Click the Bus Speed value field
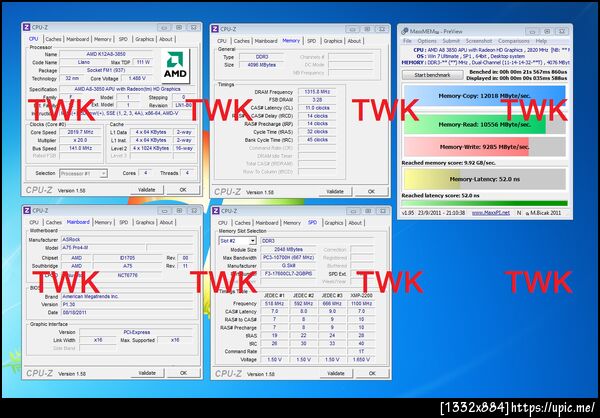The height and width of the screenshot is (418, 600). 80,148
